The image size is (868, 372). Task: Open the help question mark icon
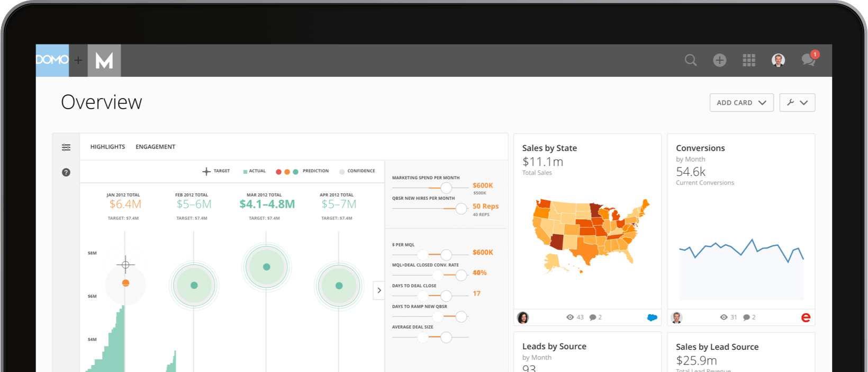pyautogui.click(x=66, y=172)
